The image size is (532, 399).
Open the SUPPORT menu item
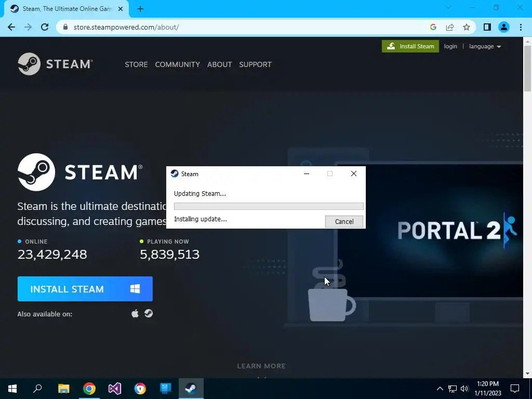[255, 64]
